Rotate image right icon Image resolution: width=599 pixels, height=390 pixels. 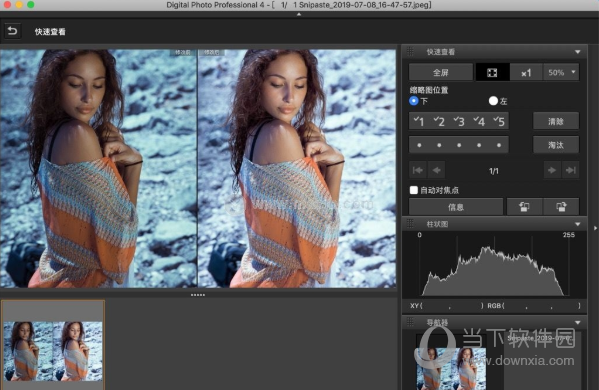(x=561, y=207)
